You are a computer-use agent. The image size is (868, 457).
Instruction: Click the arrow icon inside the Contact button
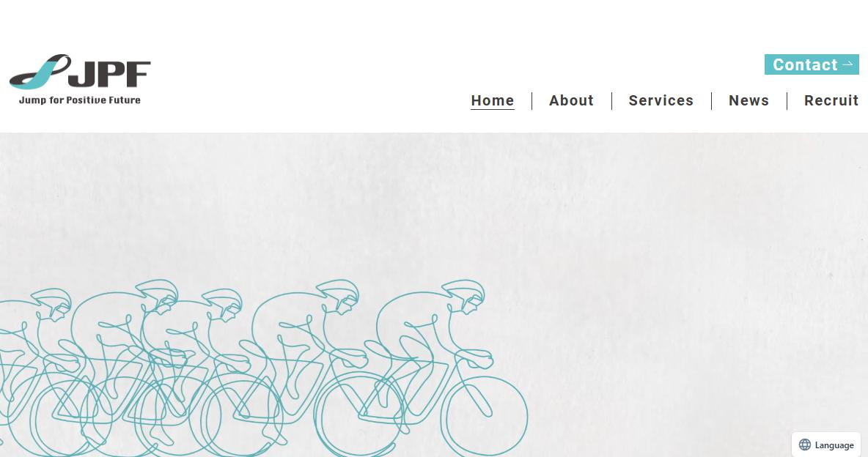(x=847, y=64)
